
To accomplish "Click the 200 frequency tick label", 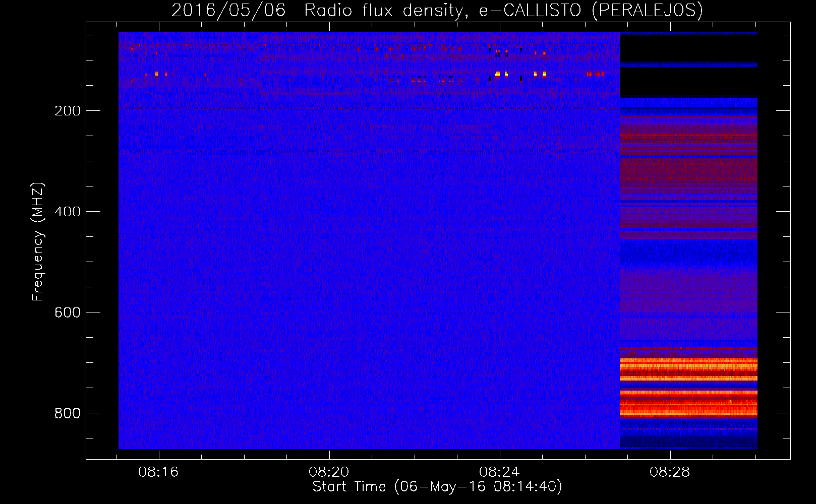I will tap(68, 111).
